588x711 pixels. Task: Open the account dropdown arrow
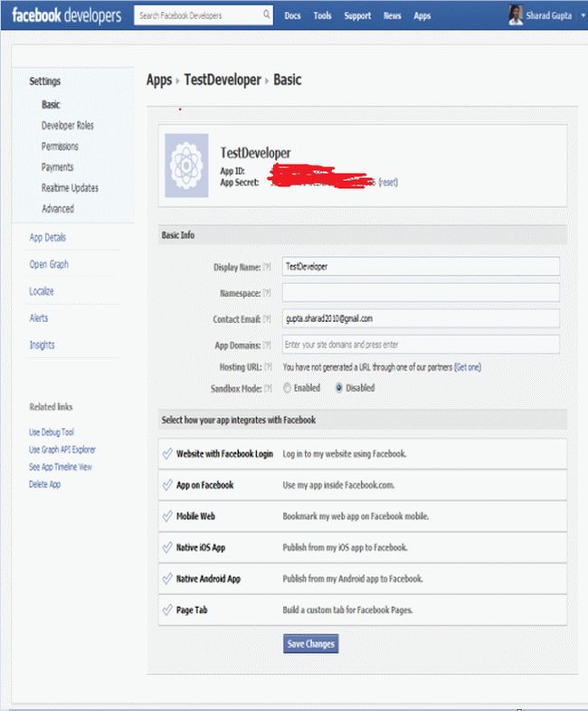click(x=583, y=15)
